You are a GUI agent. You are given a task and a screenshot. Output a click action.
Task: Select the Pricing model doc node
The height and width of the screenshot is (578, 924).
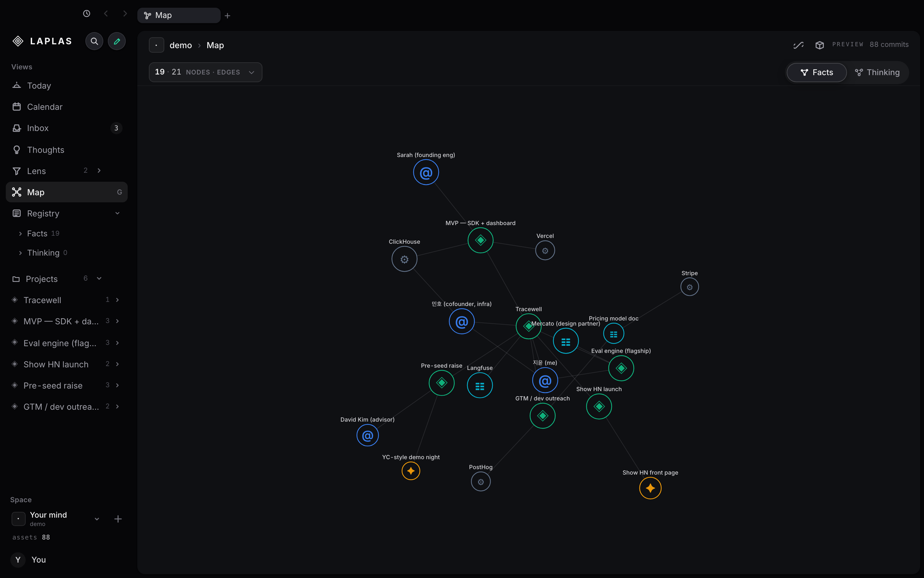point(613,334)
